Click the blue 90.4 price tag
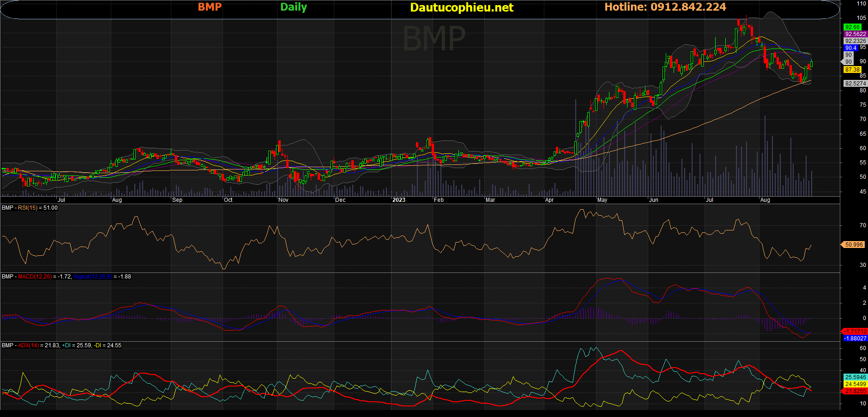The image size is (868, 417). tap(851, 48)
